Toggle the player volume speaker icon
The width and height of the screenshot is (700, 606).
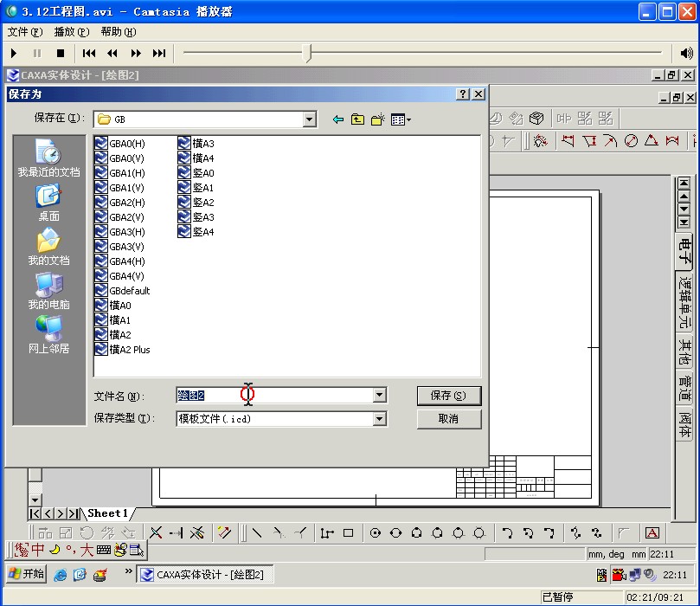[x=686, y=54]
